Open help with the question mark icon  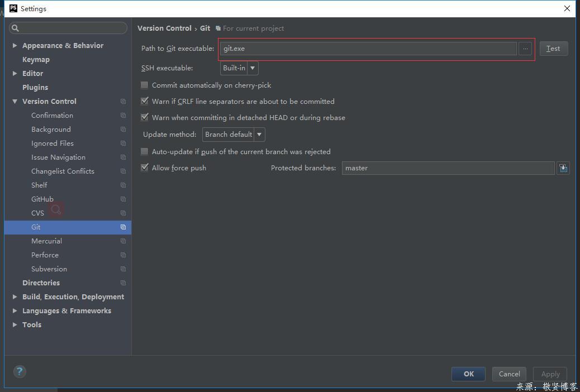(20, 371)
